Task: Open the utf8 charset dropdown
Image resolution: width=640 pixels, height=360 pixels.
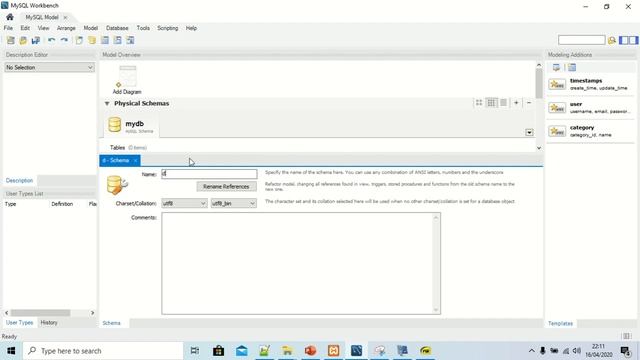Action: click(184, 203)
